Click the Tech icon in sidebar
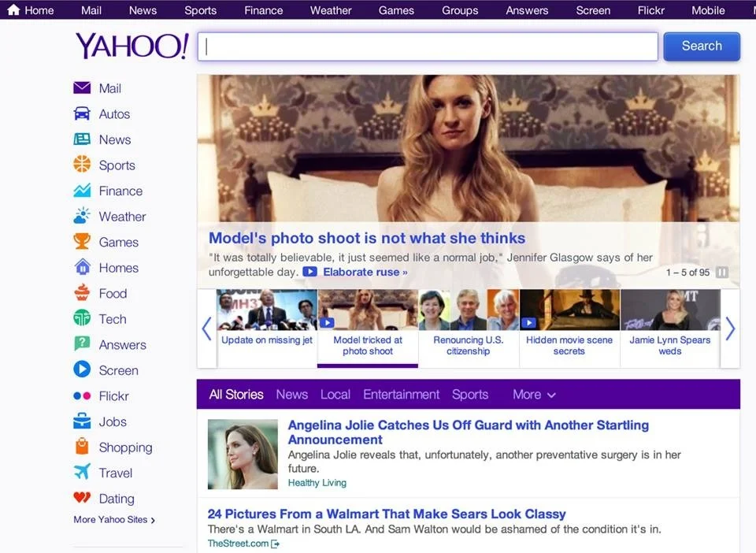Image resolution: width=756 pixels, height=553 pixels. click(x=82, y=318)
